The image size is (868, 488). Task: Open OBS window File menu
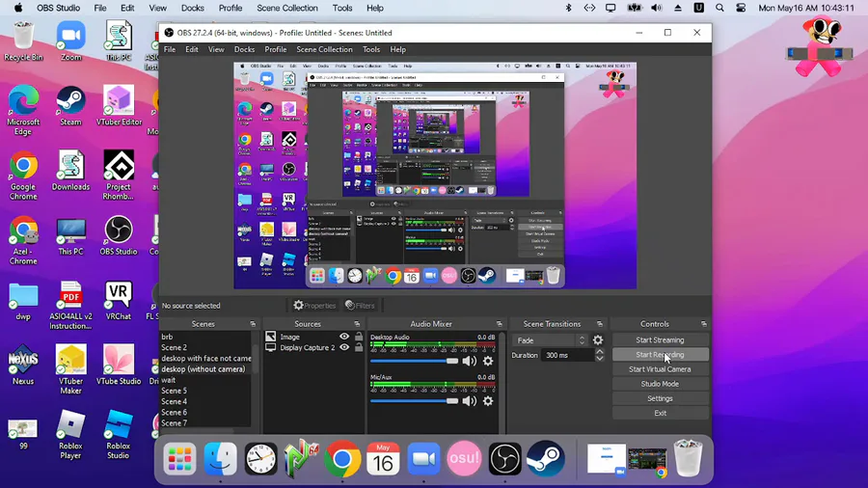click(170, 49)
